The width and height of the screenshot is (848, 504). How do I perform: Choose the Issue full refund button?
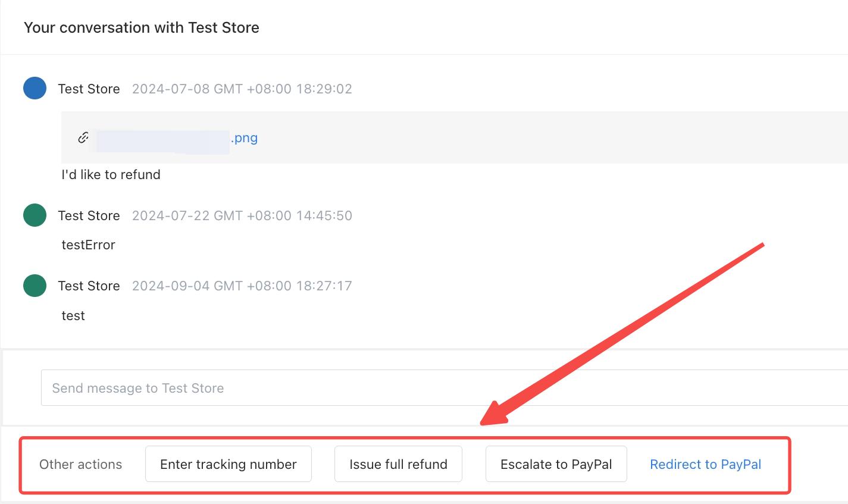coord(398,464)
